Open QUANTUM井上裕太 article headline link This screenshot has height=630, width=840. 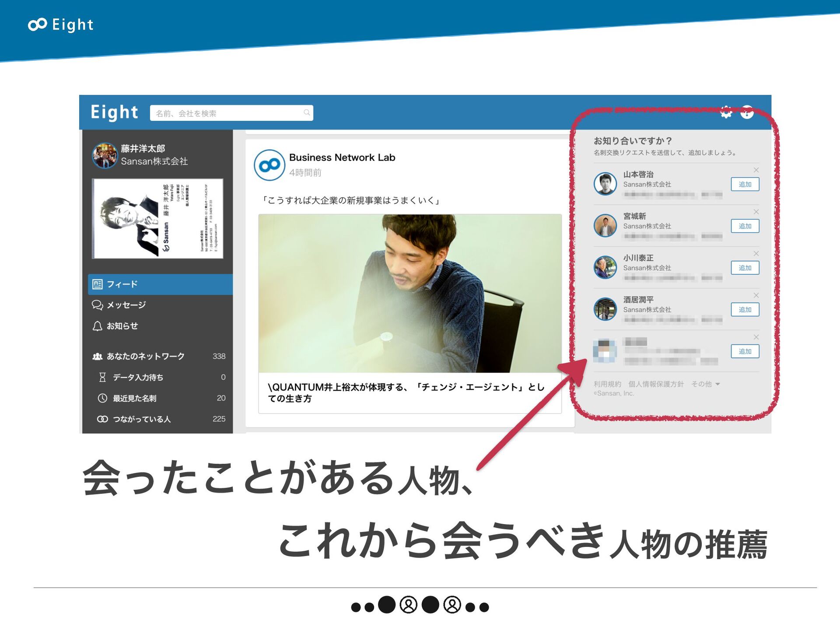coord(406,392)
